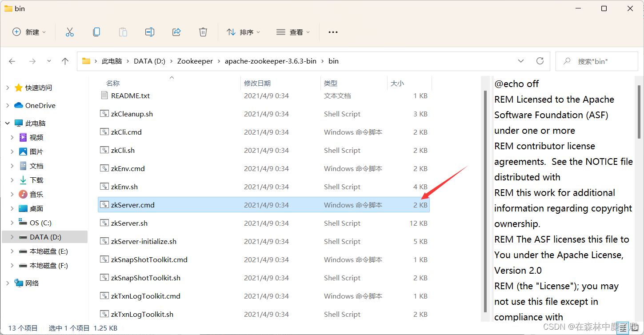This screenshot has width=644, height=335.
Task: Select zkTxnLogToolkit.sh file
Action: [x=264, y=314]
